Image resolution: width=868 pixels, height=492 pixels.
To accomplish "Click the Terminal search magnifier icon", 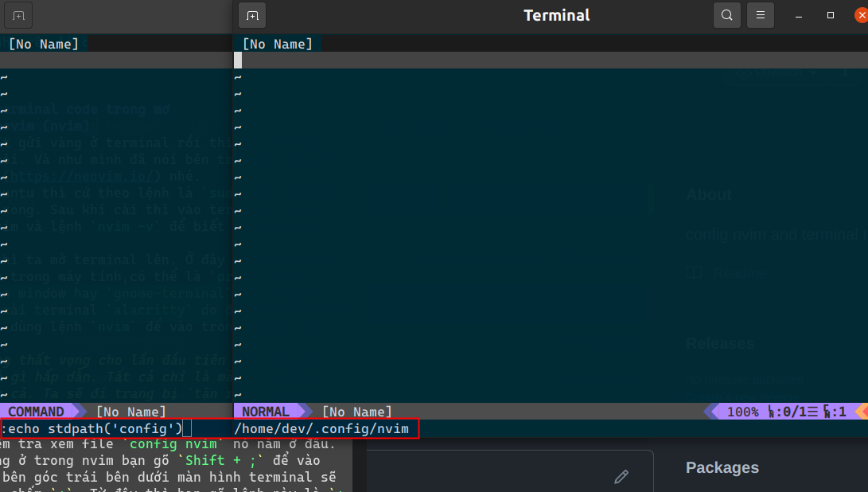I will (x=727, y=15).
